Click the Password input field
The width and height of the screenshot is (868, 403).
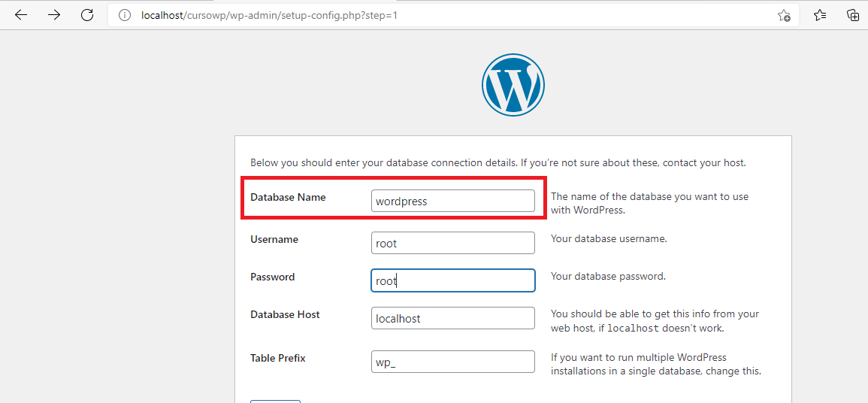pos(453,280)
